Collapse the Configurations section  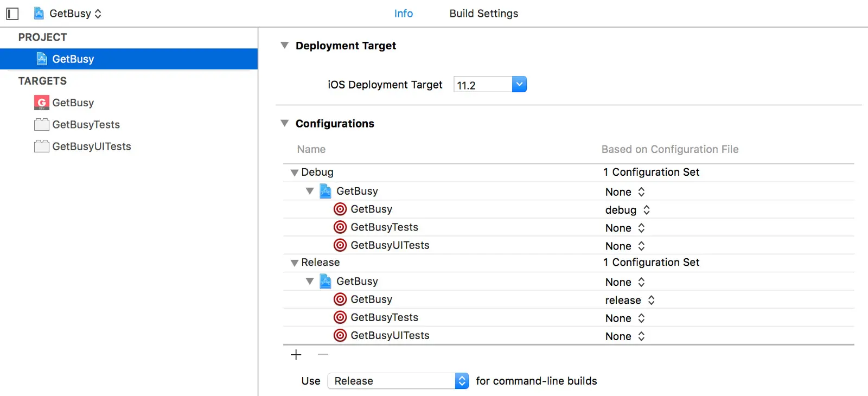pos(284,124)
